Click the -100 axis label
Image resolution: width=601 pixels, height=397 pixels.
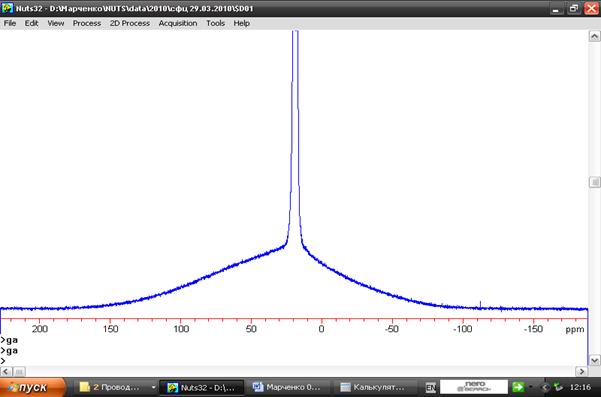tap(462, 329)
